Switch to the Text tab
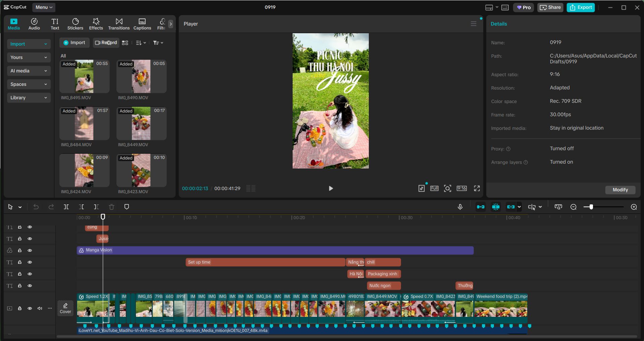The height and width of the screenshot is (341, 644). (55, 24)
